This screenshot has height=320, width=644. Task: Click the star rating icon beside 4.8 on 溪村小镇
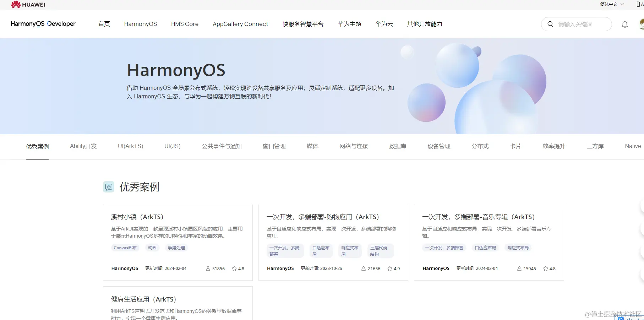[234, 269]
